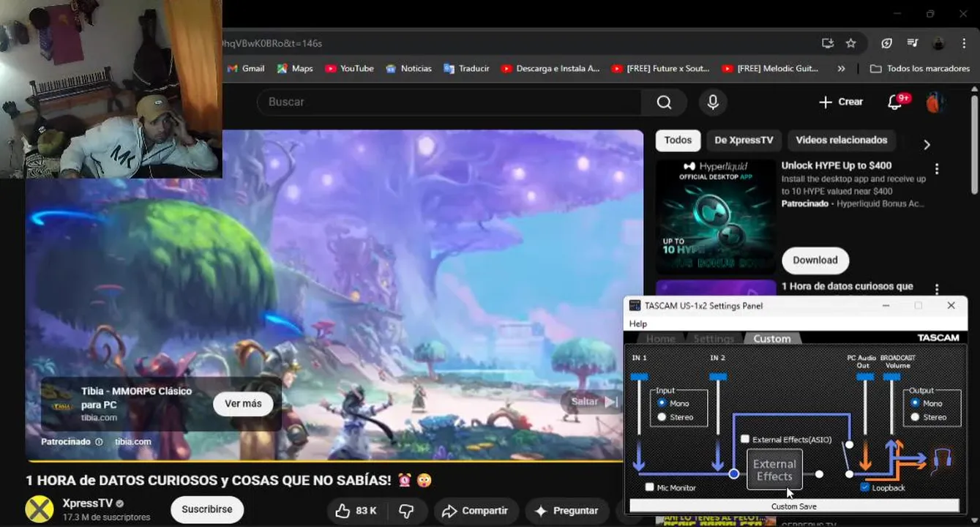The height and width of the screenshot is (527, 980).
Task: Select Stereo in the Output group
Action: pos(915,417)
